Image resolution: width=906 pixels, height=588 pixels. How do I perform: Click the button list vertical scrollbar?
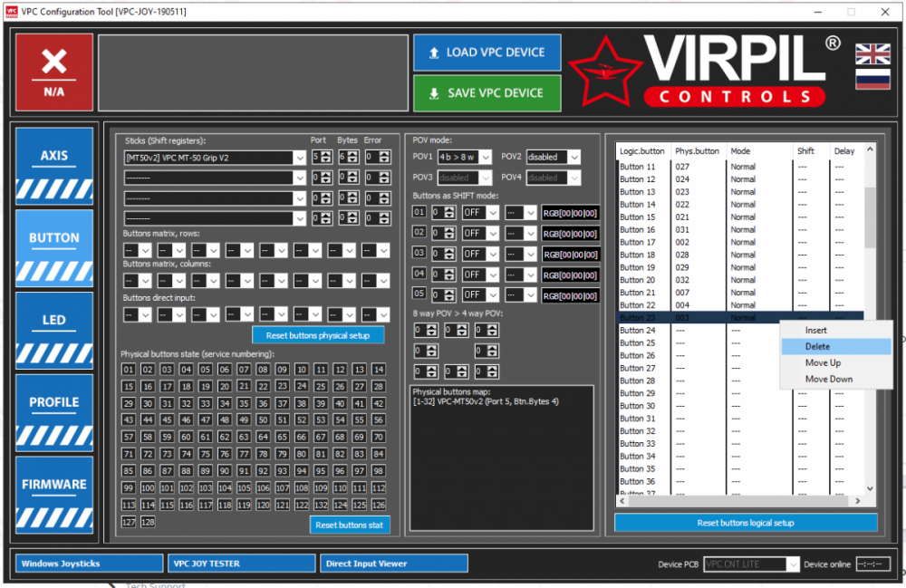(x=871, y=217)
